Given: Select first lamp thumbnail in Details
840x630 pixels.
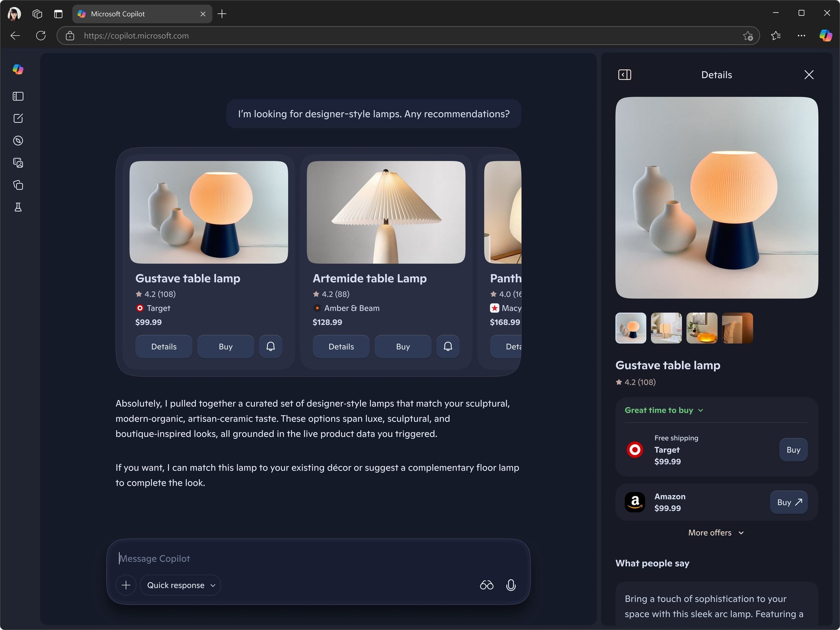Looking at the screenshot, I should [631, 328].
